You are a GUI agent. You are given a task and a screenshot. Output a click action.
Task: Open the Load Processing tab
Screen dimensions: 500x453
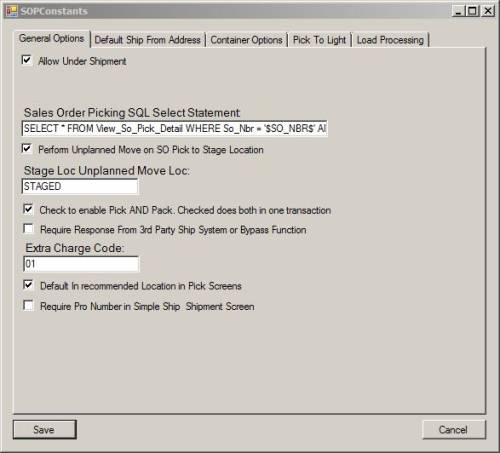[x=390, y=40]
